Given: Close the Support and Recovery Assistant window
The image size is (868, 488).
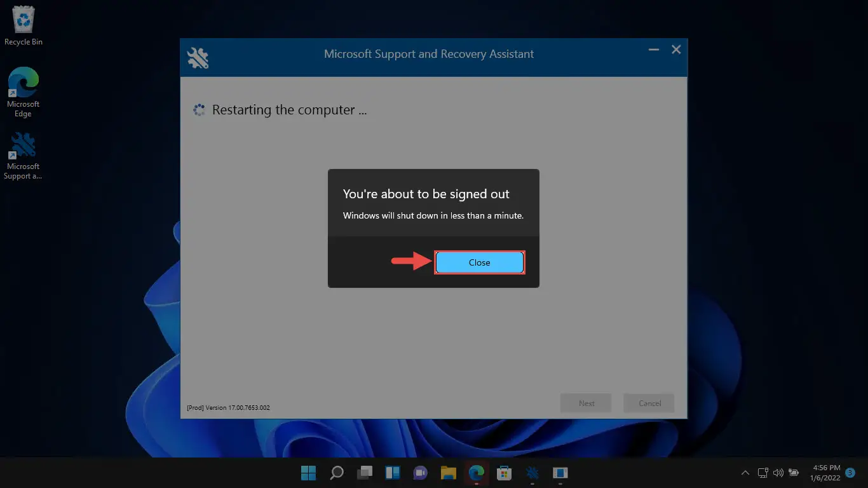Looking at the screenshot, I should pyautogui.click(x=676, y=50).
